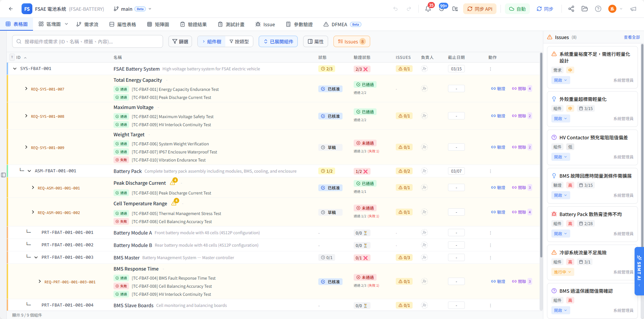Toggle the 屬性 panel button
Screen dimensions: 644x319
point(316,42)
